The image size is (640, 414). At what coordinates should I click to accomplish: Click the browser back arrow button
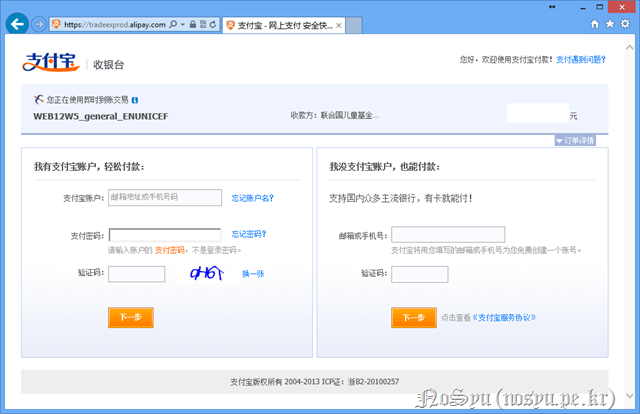[16, 22]
